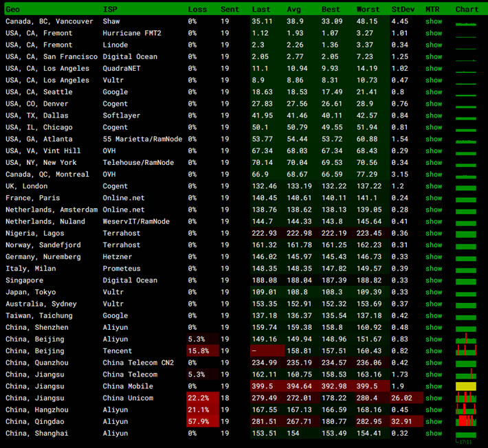The width and height of the screenshot is (488, 448).
Task: Click the Geo column header
Action: coord(14,9)
